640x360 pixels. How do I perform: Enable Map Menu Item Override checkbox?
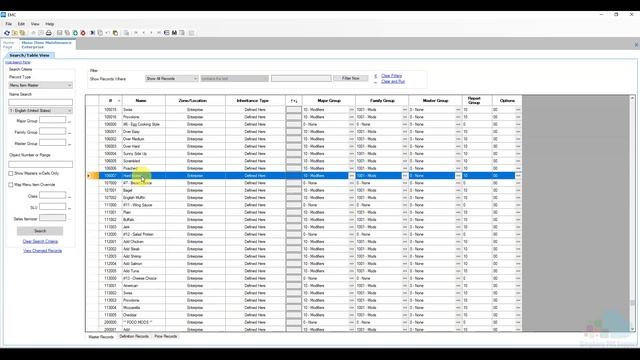point(11,185)
